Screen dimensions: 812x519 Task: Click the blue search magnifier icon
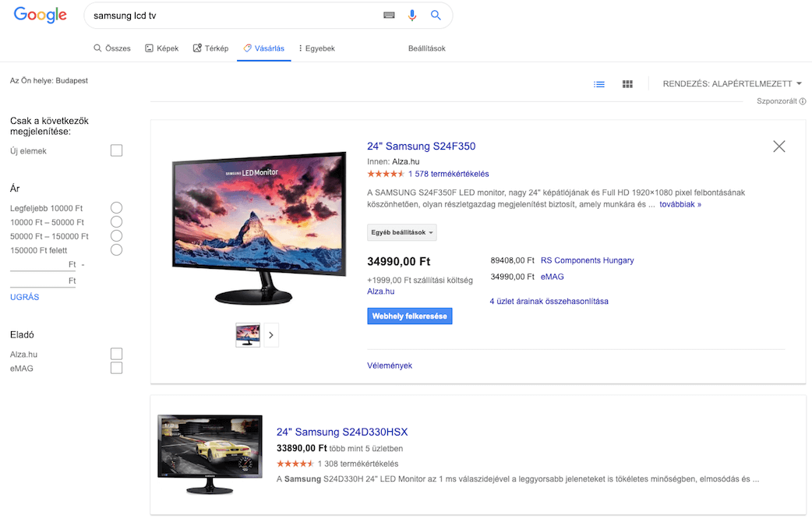436,16
